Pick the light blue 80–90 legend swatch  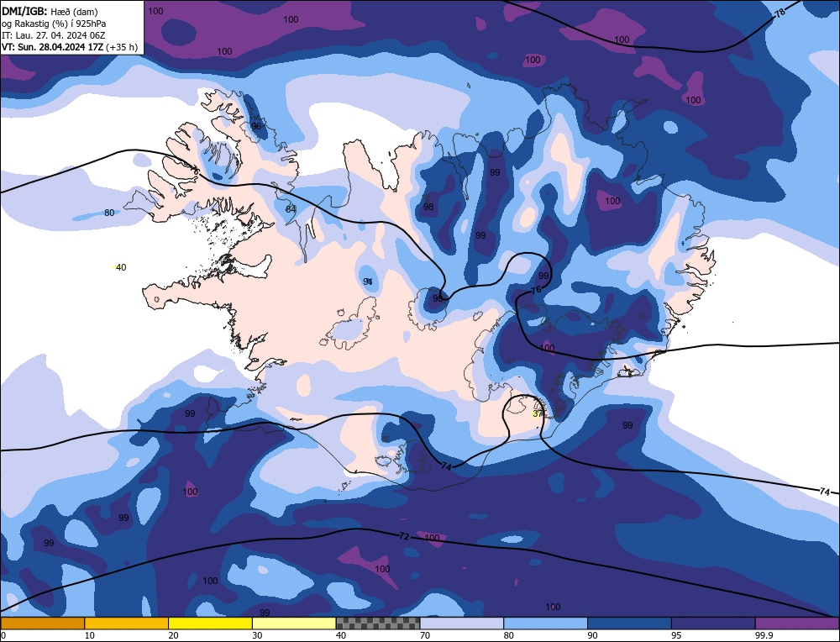click(x=545, y=624)
